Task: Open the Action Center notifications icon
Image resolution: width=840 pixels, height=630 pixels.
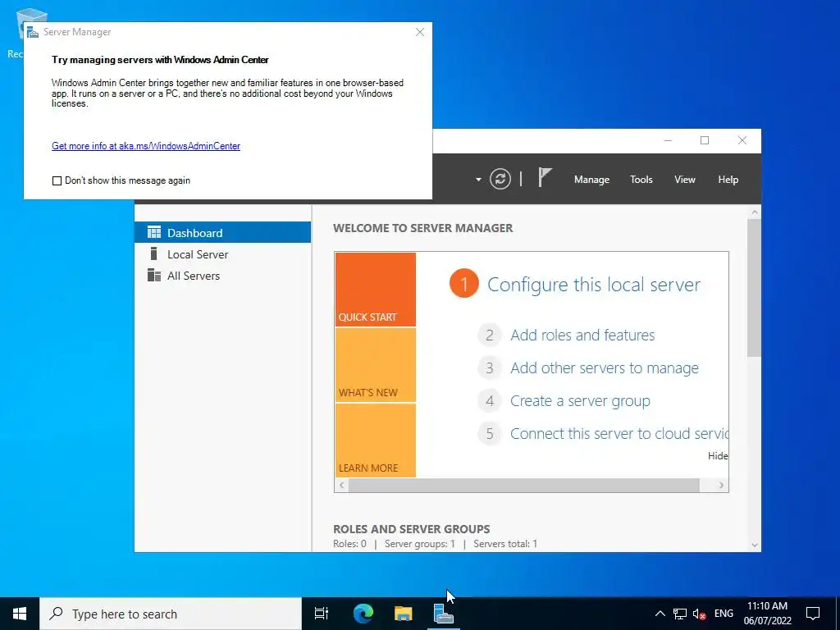Action: (813, 614)
